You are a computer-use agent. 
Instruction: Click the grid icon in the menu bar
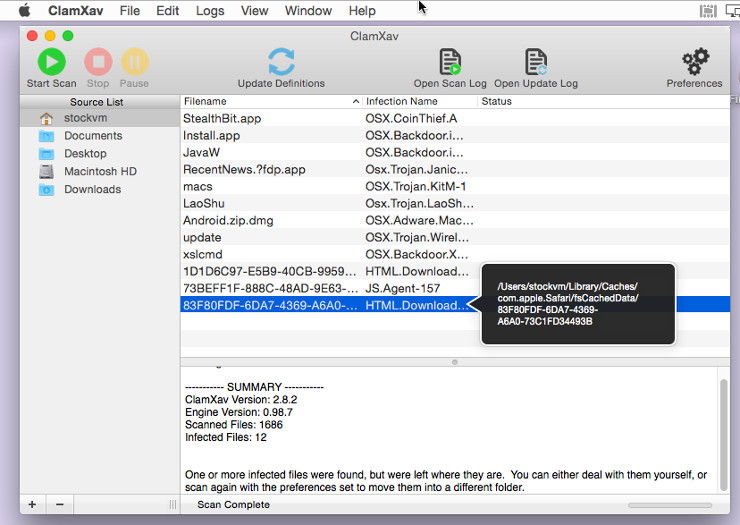click(708, 11)
